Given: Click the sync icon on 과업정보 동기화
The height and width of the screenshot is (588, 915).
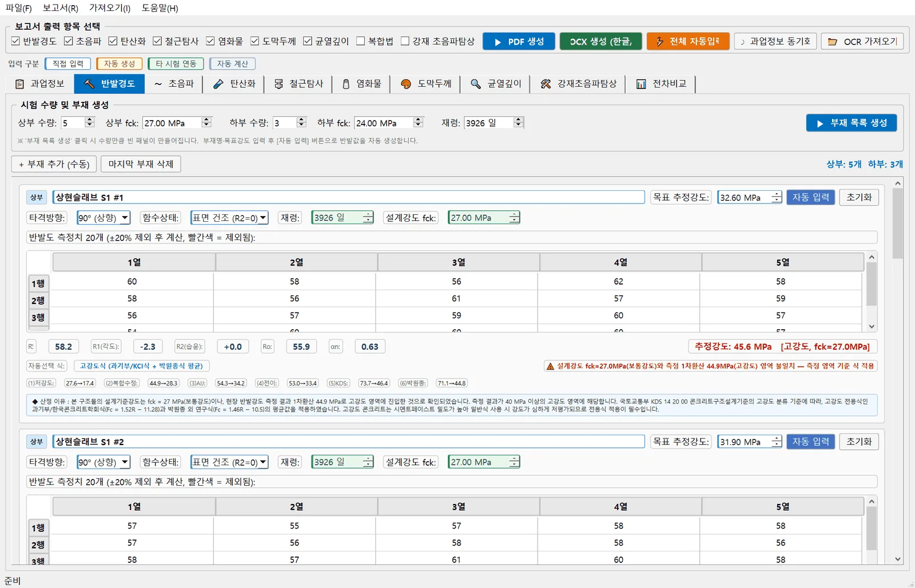Looking at the screenshot, I should (742, 42).
